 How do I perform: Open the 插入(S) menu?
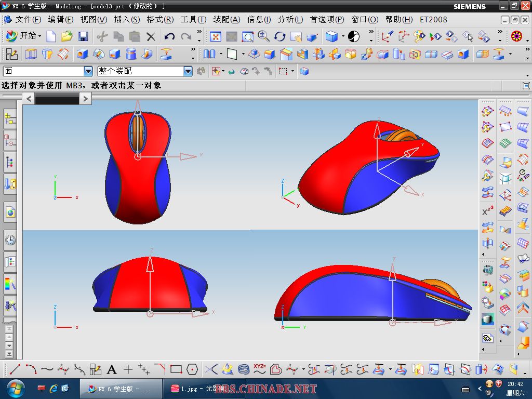tap(127, 20)
